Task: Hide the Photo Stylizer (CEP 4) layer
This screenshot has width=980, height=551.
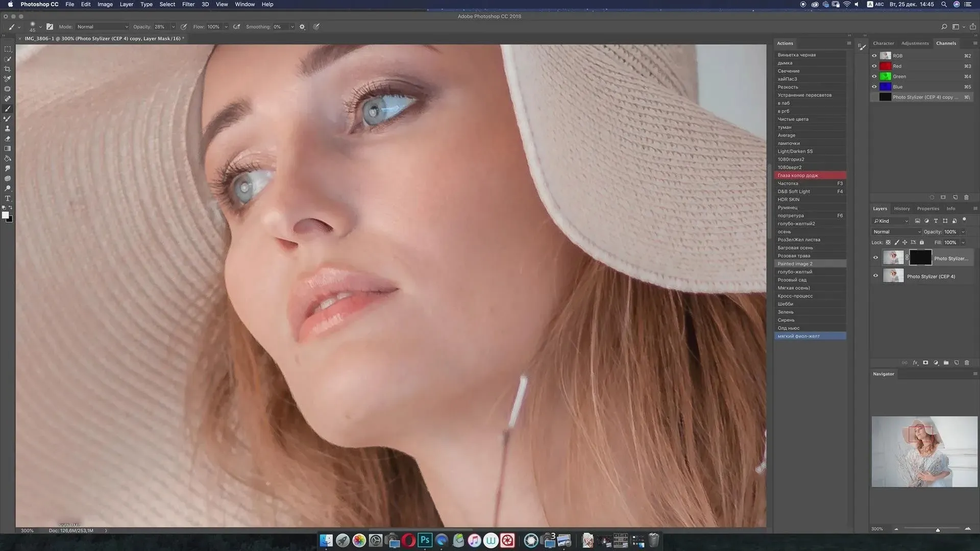Action: 875,276
